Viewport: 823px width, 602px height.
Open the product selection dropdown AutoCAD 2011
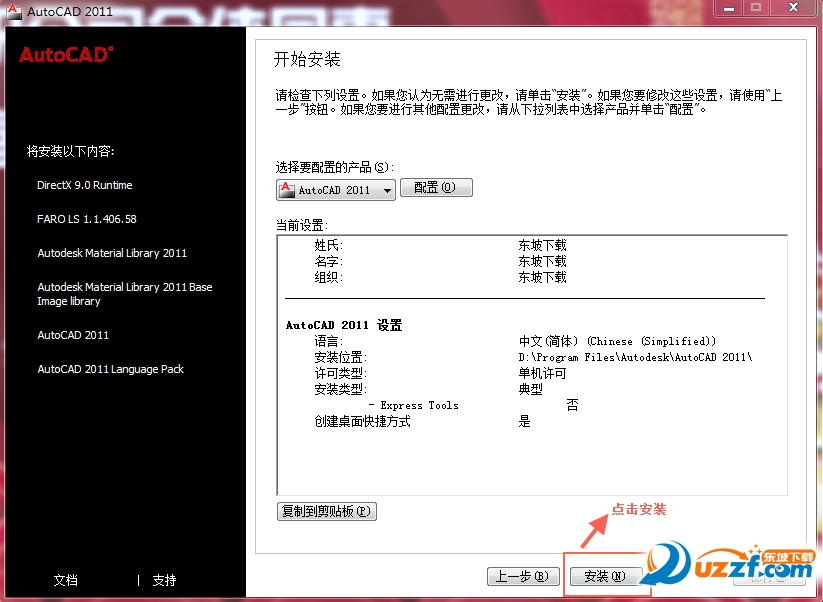click(x=336, y=189)
